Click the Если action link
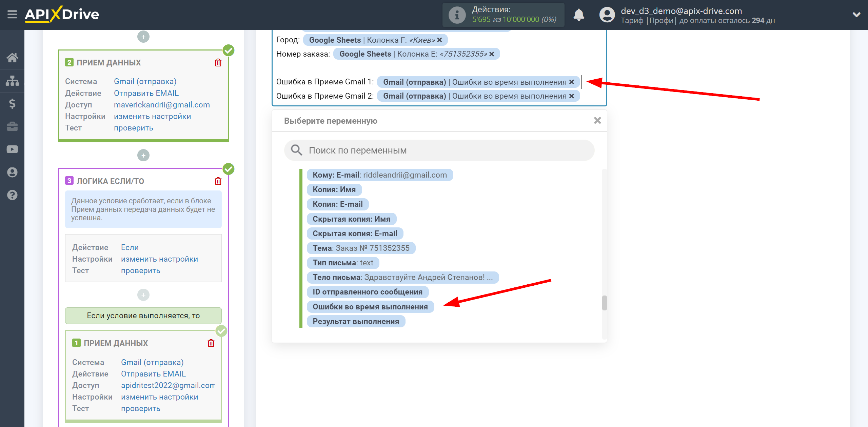Screen dimensions: 868x427 tap(130, 247)
